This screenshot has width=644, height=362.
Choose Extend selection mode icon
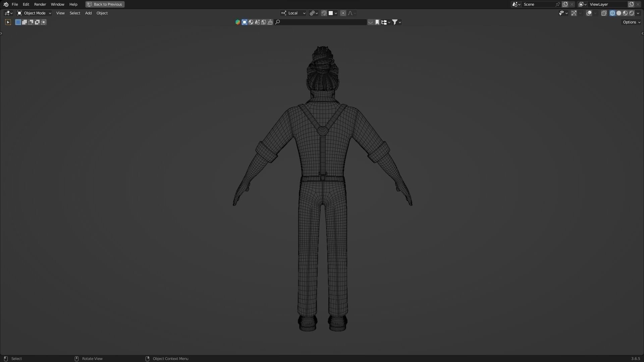point(24,22)
